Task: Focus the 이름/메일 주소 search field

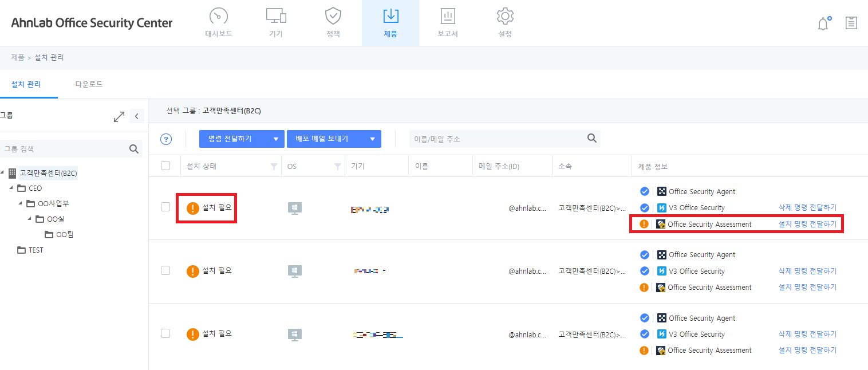Action: point(496,139)
